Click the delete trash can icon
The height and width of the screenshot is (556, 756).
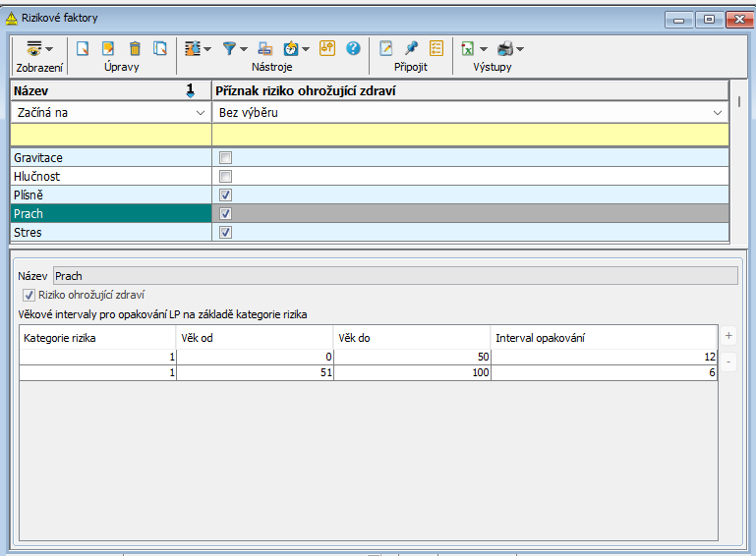pyautogui.click(x=135, y=47)
